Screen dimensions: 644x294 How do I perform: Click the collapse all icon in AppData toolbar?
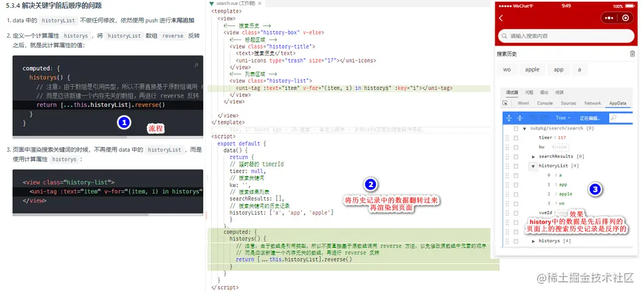click(x=520, y=118)
